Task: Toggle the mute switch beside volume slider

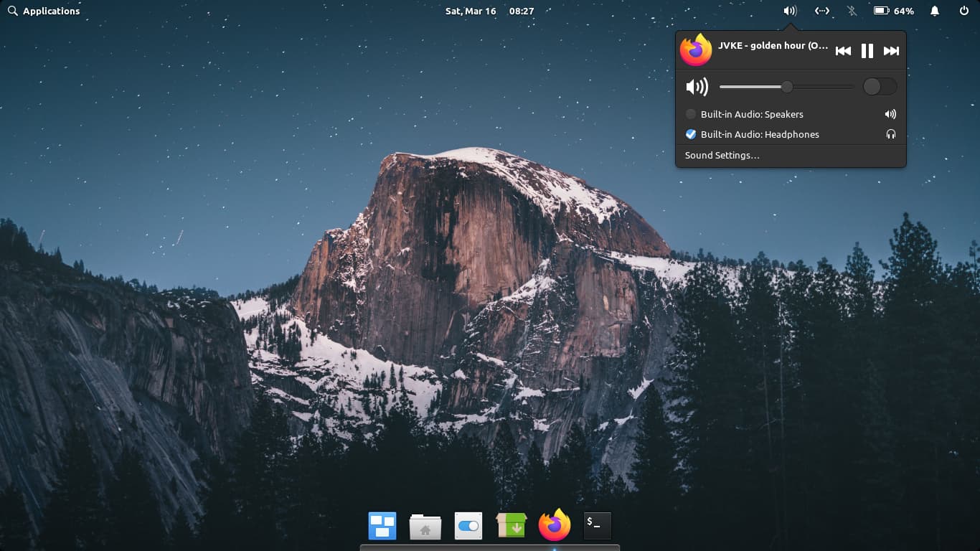Action: (880, 87)
